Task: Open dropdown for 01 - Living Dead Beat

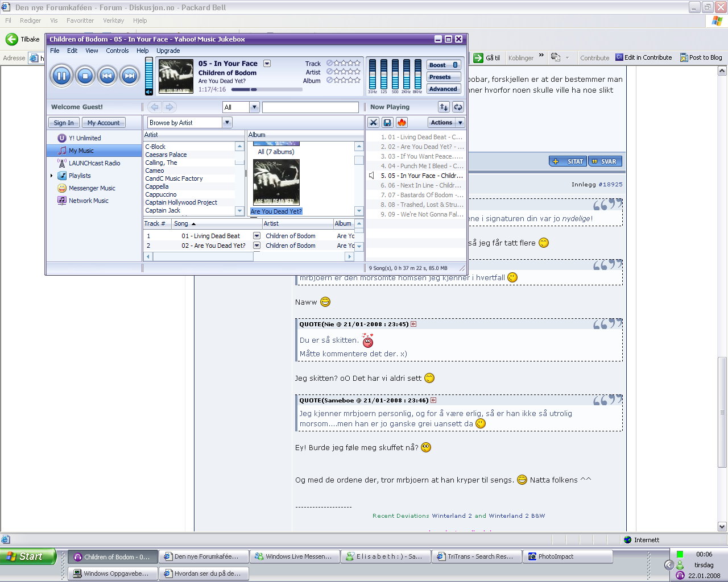Action: [x=257, y=235]
